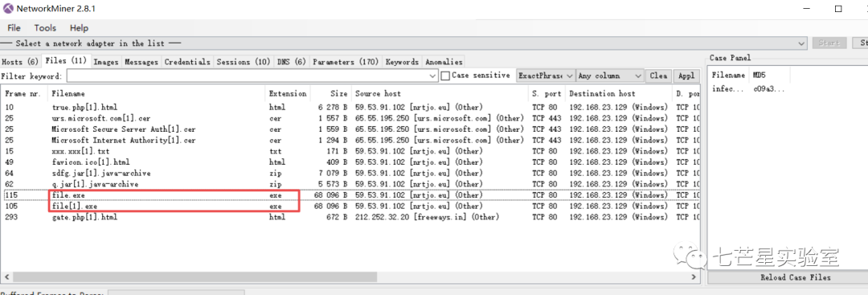Viewport: 868px width, 295px height.
Task: Click the Start capture button
Action: click(x=829, y=43)
